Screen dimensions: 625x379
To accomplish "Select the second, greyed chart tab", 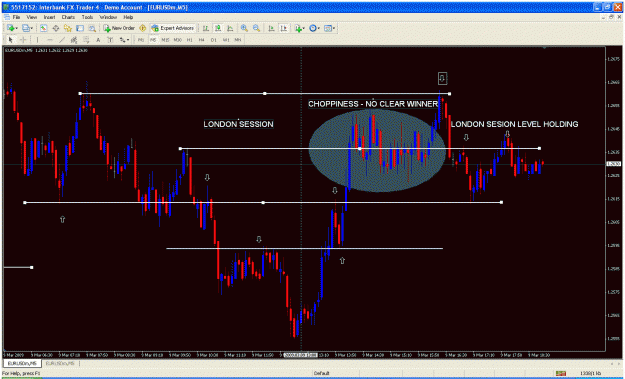I will click(60, 363).
